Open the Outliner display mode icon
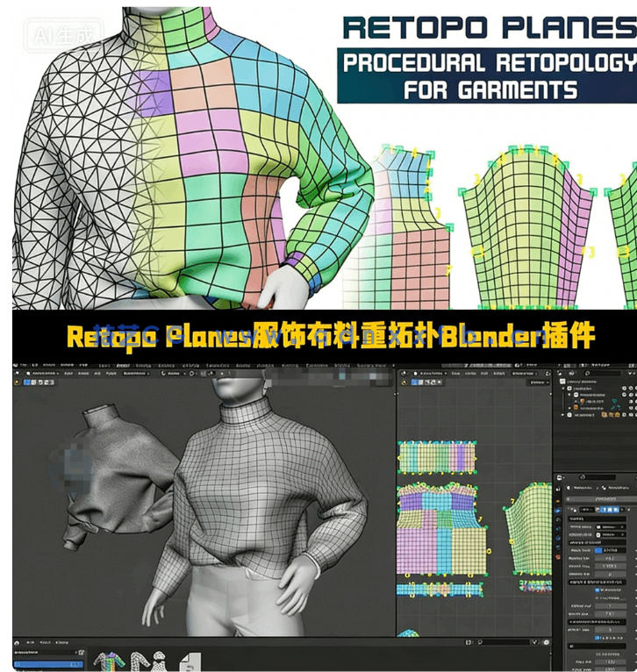The image size is (637, 672). (x=572, y=374)
